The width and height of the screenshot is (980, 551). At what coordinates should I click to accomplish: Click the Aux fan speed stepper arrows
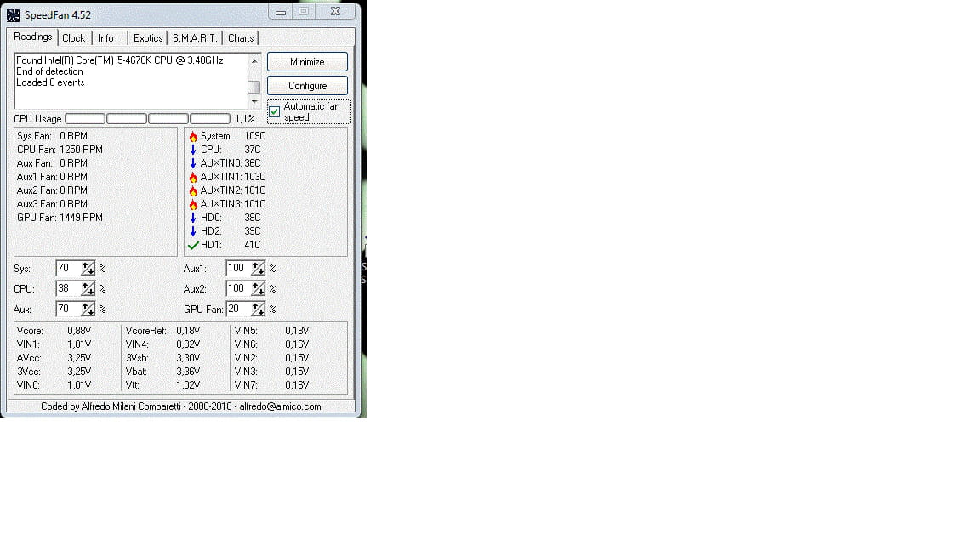[x=88, y=310]
